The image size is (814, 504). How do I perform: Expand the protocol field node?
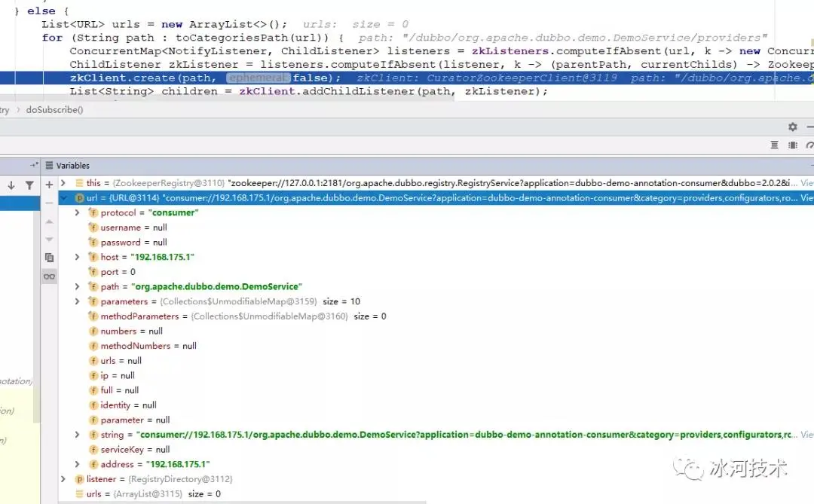pos(77,212)
